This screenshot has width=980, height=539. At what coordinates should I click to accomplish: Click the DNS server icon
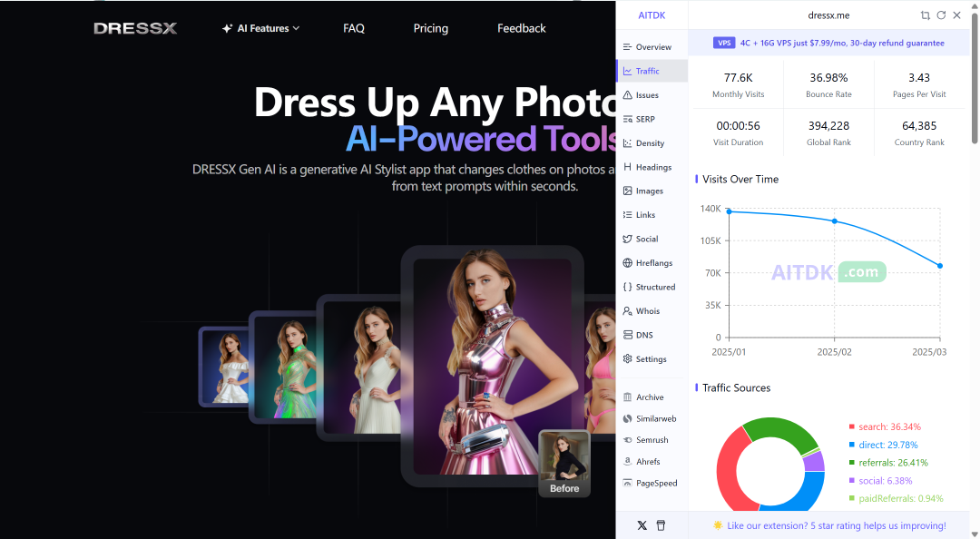pos(628,335)
